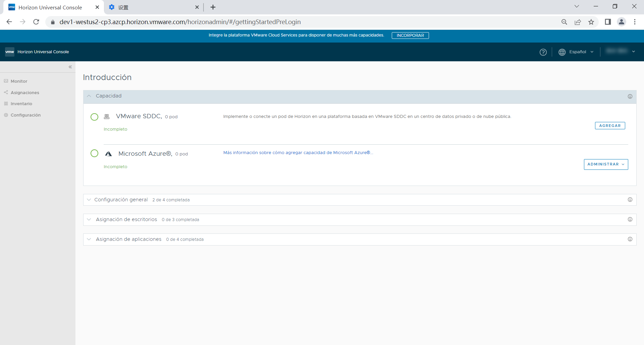Close the 设置 settings tab
Screen dimensions: 644x345
tap(197, 7)
